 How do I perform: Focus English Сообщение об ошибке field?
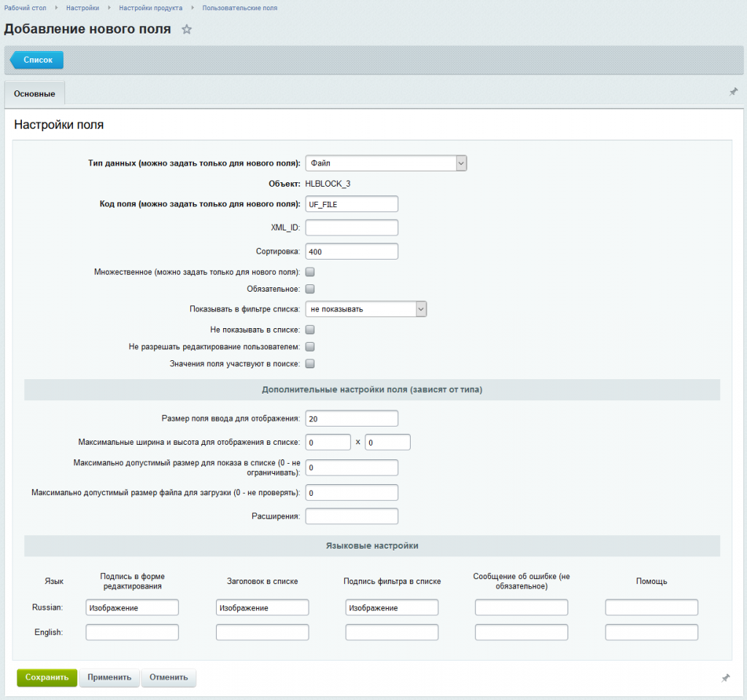tap(522, 632)
